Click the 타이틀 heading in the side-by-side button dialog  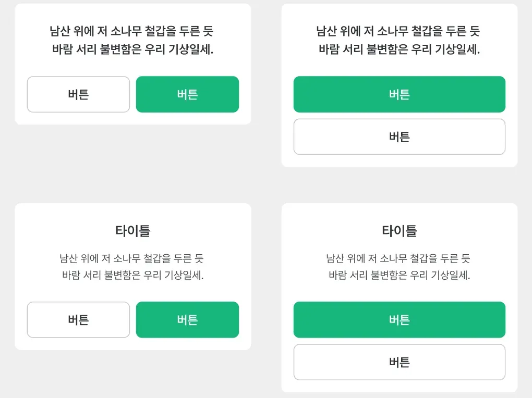coord(132,231)
